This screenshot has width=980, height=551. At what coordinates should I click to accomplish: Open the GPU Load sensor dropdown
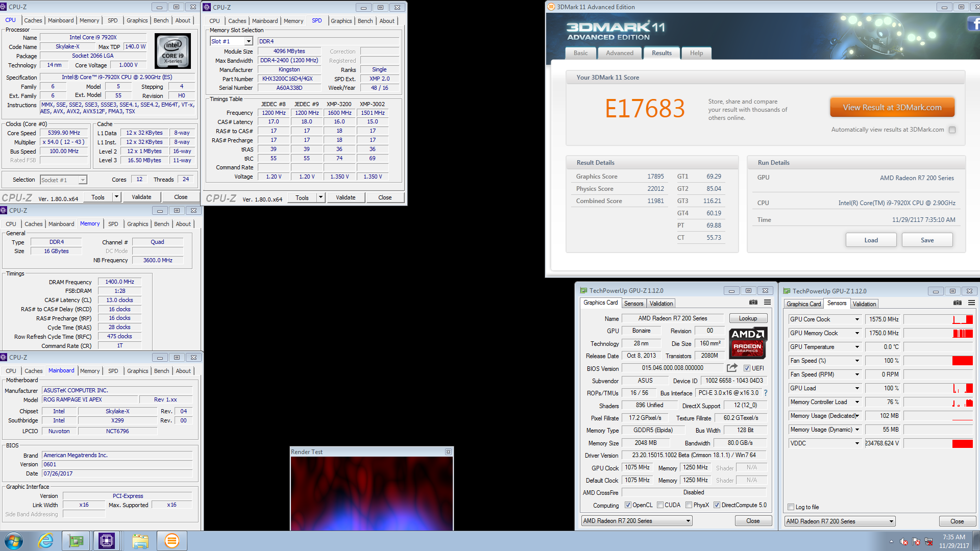pos(857,388)
